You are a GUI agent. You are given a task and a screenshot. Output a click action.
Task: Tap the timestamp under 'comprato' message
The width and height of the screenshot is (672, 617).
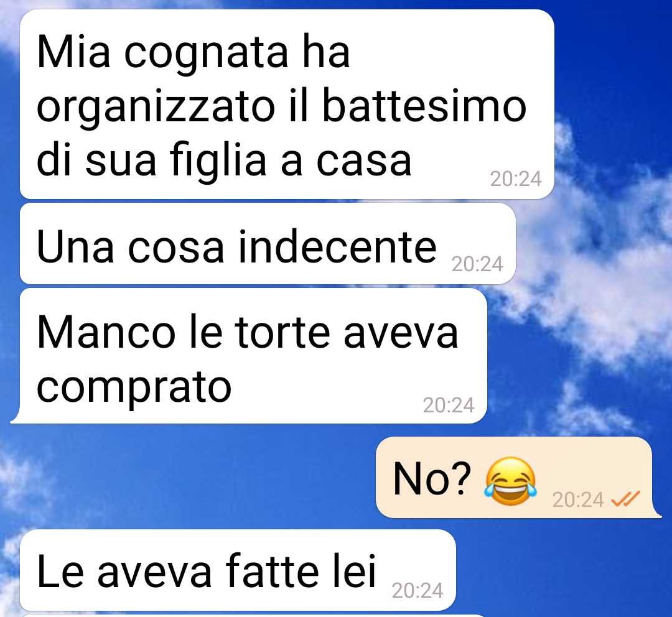[449, 405]
